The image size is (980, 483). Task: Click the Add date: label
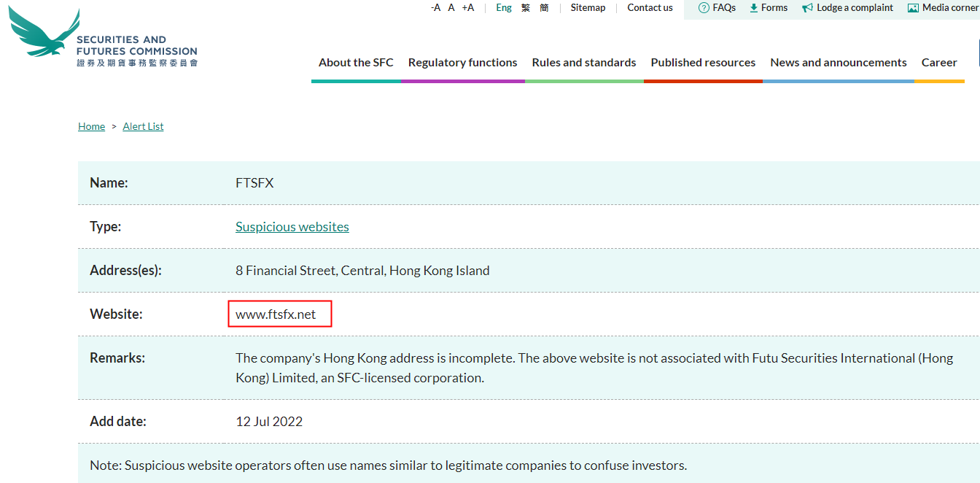click(x=118, y=422)
